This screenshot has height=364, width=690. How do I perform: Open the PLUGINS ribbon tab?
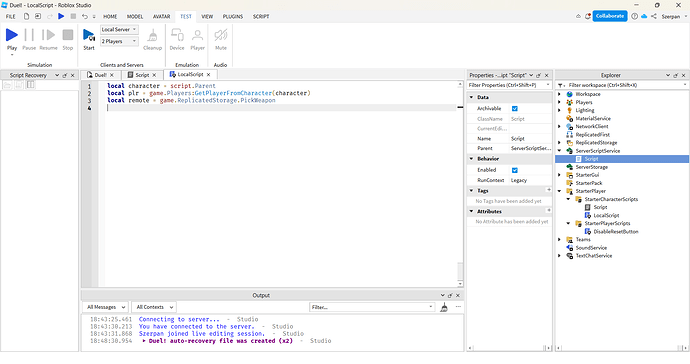click(x=233, y=16)
